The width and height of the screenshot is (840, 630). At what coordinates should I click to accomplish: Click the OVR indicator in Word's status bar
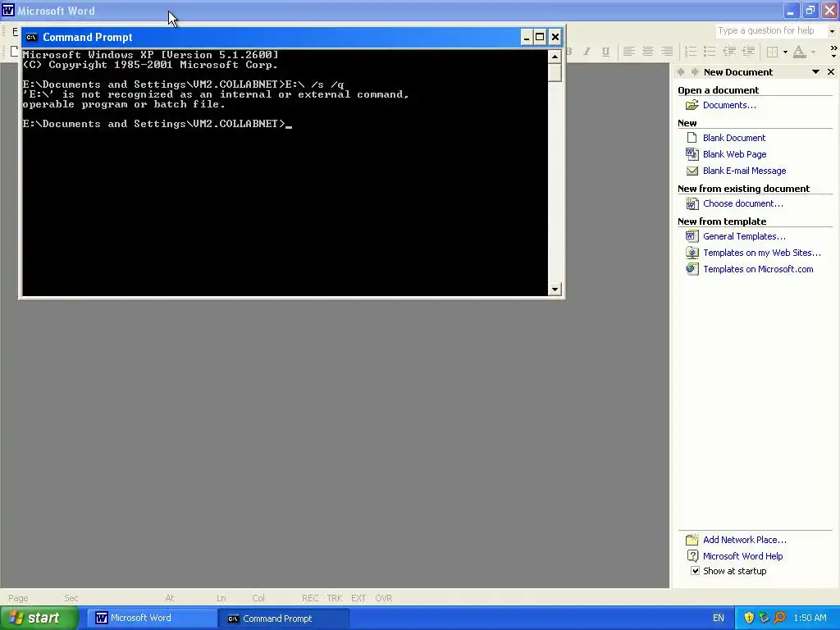tap(384, 598)
